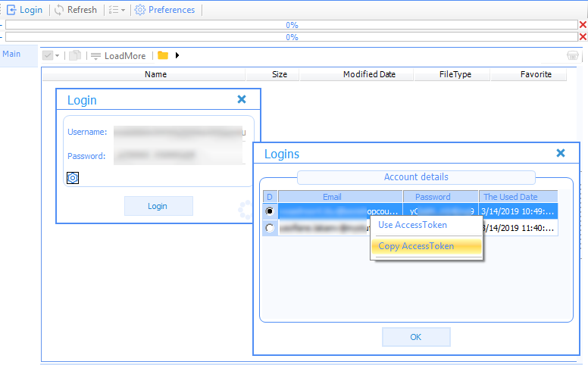The image size is (588, 365).
Task: Click the Login toolbar icon
Action: click(x=11, y=10)
